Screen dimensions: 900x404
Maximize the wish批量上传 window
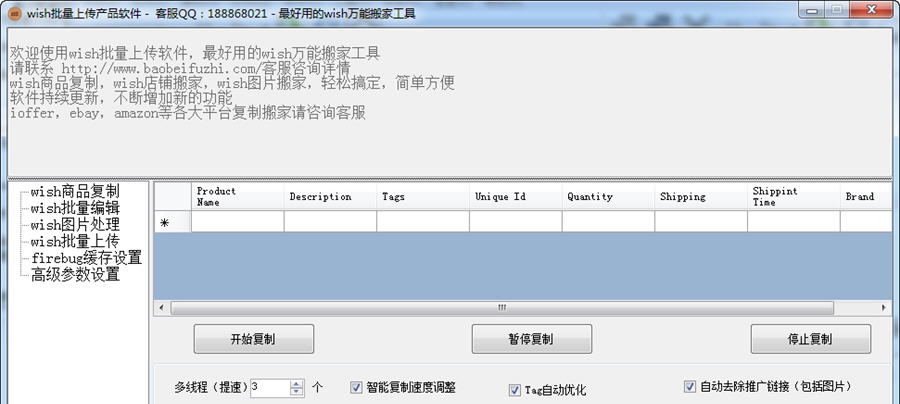pyautogui.click(x=837, y=10)
